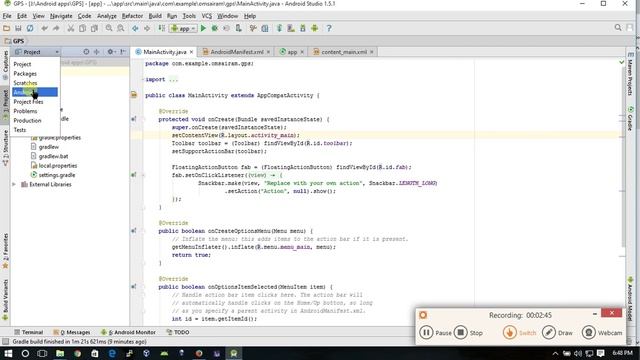
Task: Open the TODO tool window
Action: (x=178, y=332)
